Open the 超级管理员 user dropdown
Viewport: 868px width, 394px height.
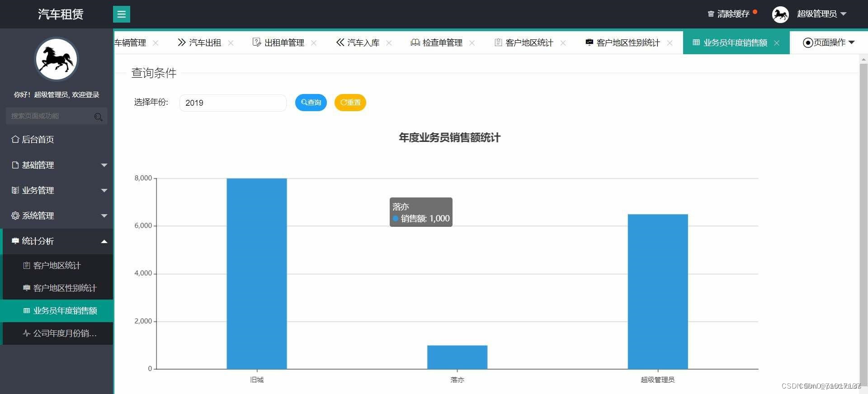[x=821, y=14]
